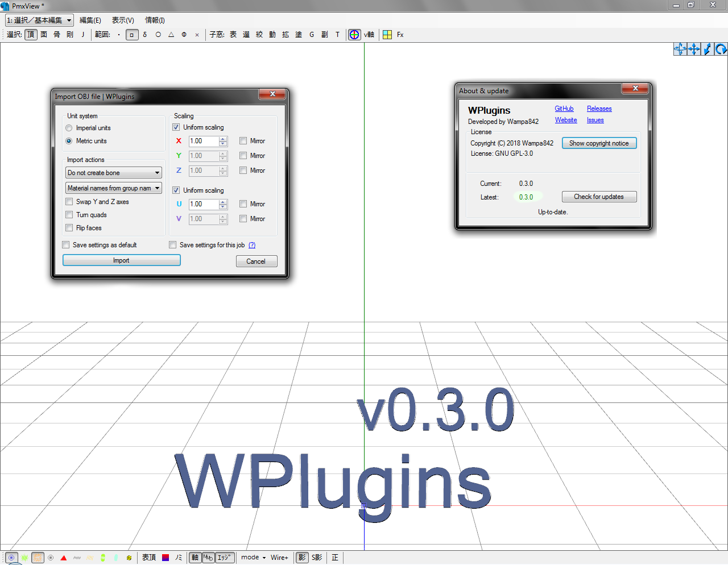Choose the triangle range selector
Viewport: 728px width, 565px height.
171,35
